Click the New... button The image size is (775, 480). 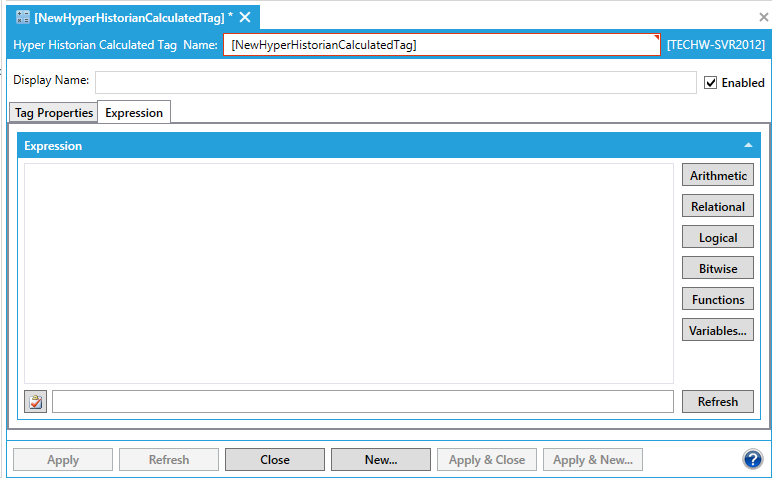click(381, 460)
